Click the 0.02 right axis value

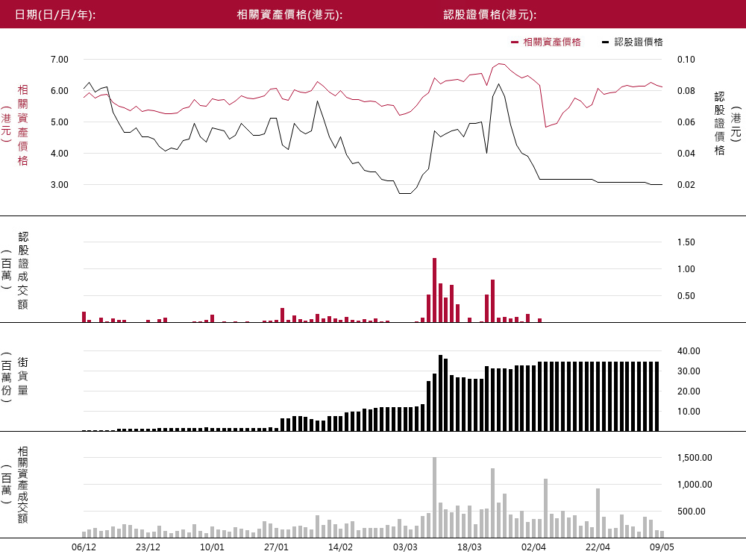click(686, 184)
